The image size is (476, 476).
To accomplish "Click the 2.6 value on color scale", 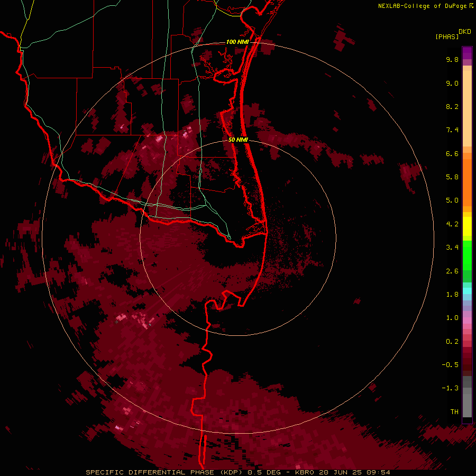I will point(452,271).
